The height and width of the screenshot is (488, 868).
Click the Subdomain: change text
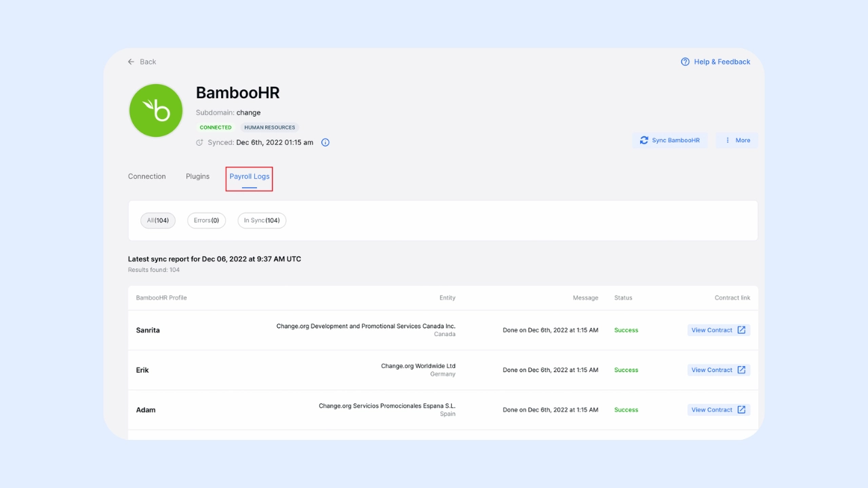click(229, 113)
